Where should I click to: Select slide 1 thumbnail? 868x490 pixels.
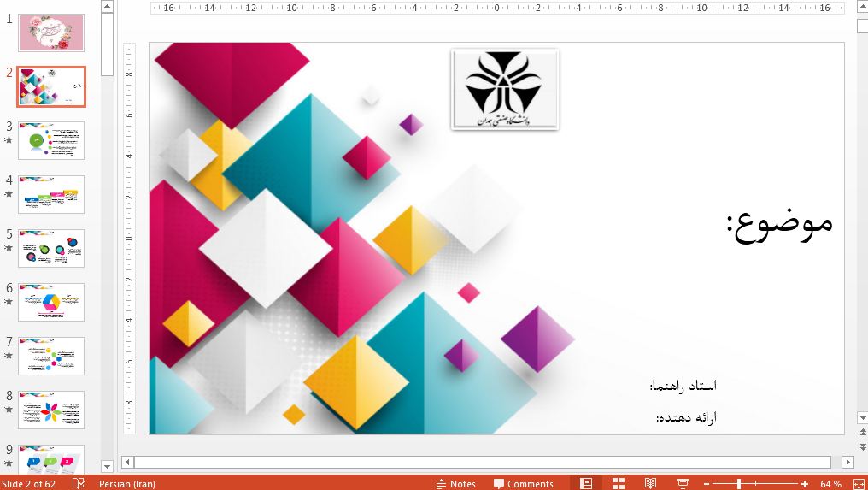coord(51,32)
